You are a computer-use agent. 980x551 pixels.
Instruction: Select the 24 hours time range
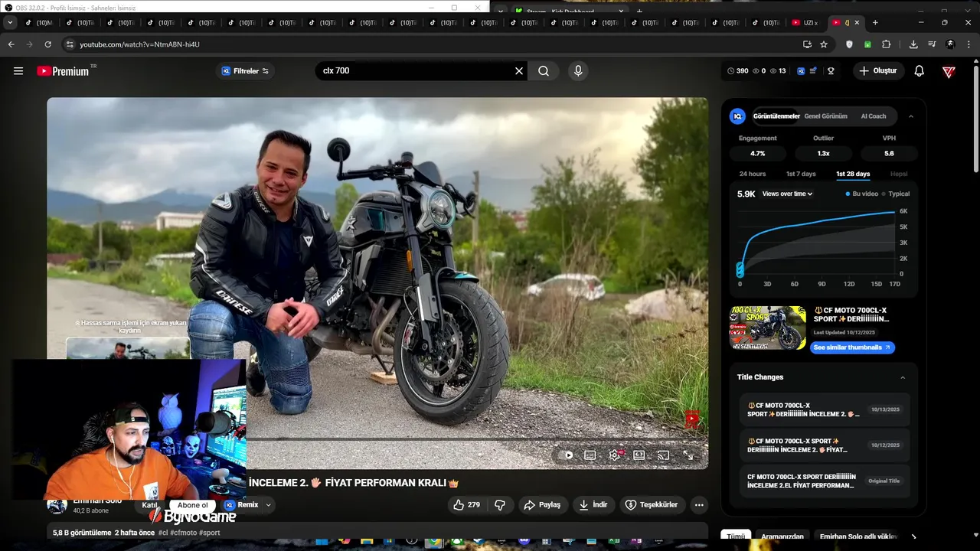click(x=753, y=174)
